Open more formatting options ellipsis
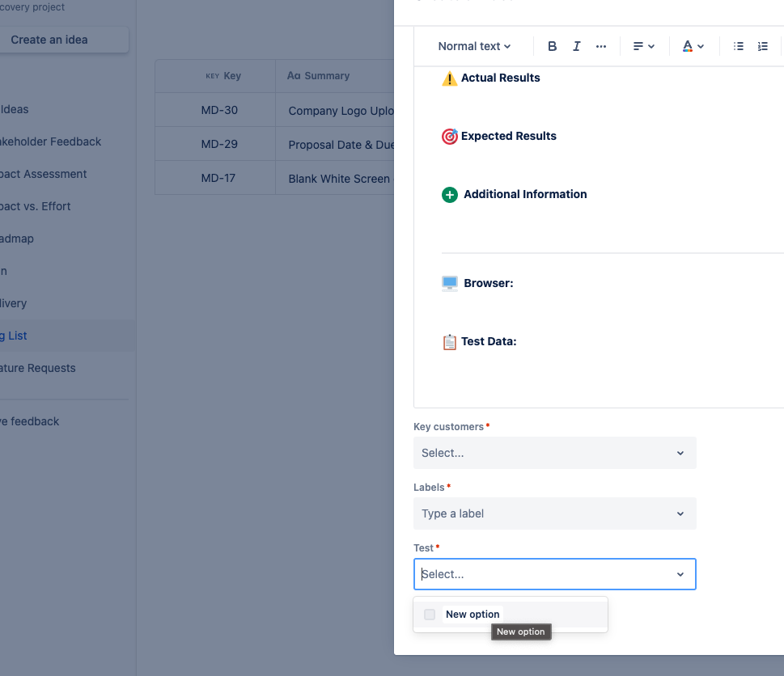This screenshot has height=676, width=784. click(601, 46)
